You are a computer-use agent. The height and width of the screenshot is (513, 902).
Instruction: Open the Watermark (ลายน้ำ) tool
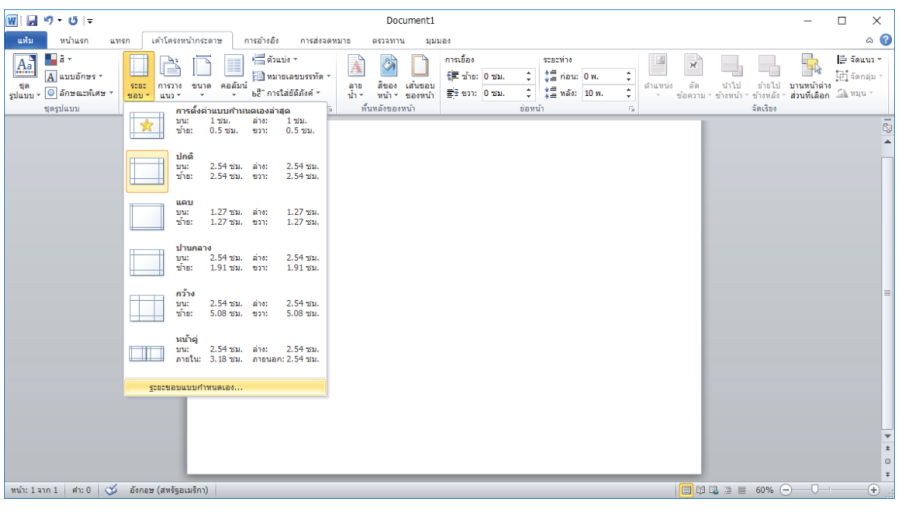click(355, 75)
